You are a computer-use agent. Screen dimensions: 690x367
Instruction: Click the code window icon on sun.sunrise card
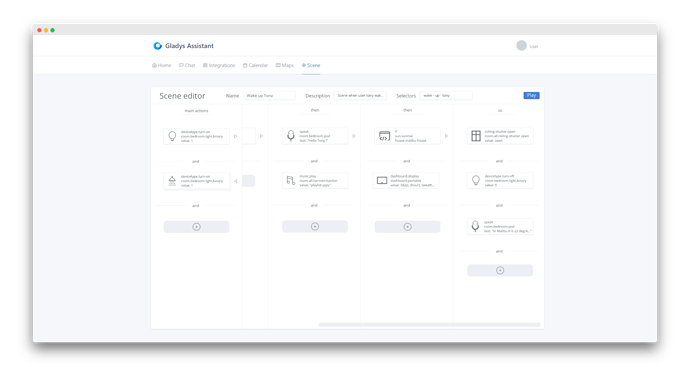coord(384,136)
